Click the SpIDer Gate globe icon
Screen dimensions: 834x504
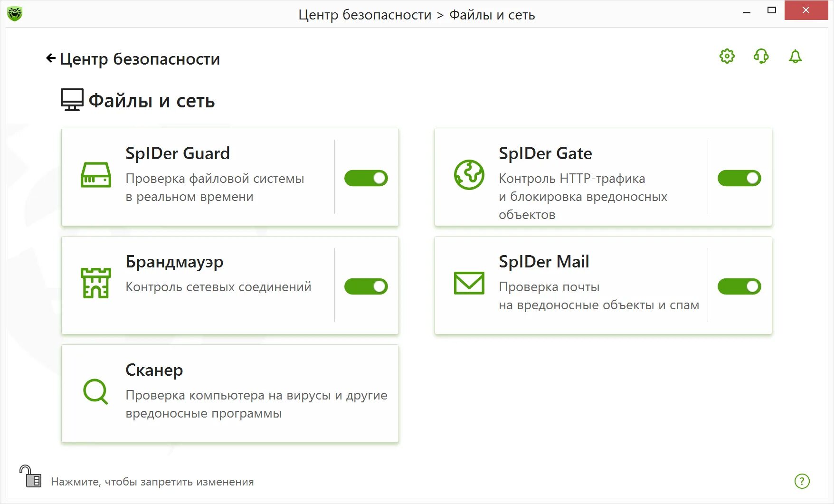pyautogui.click(x=469, y=175)
